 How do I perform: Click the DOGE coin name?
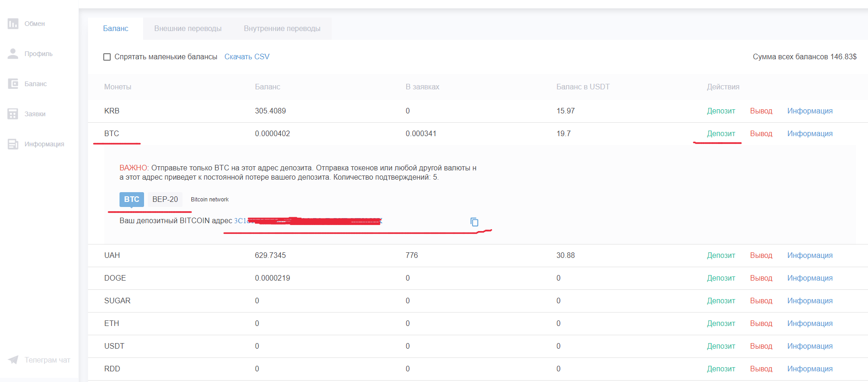tap(115, 278)
